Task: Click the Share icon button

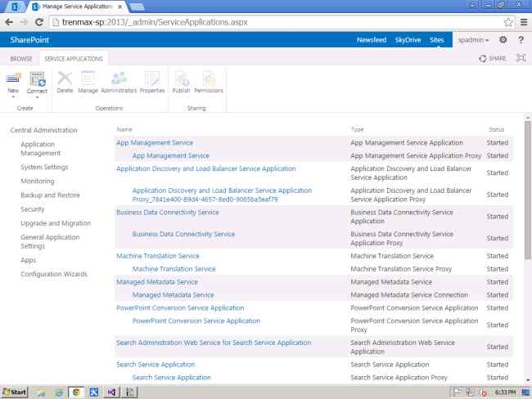Action: pos(493,58)
